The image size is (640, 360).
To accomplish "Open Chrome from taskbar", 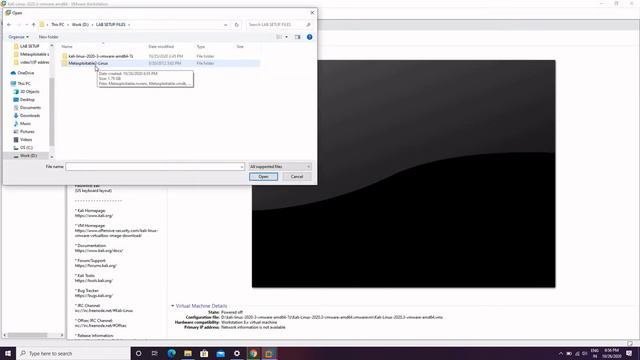I will 253,353.
